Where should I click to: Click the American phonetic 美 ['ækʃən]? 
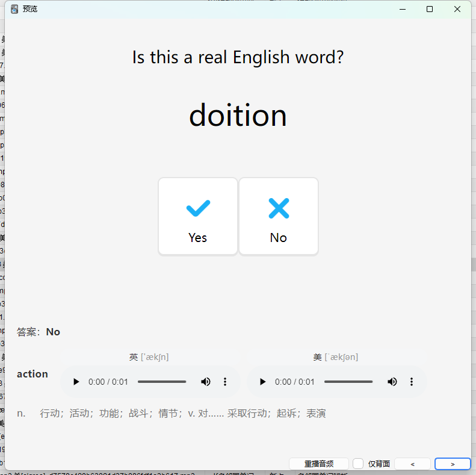click(x=336, y=357)
